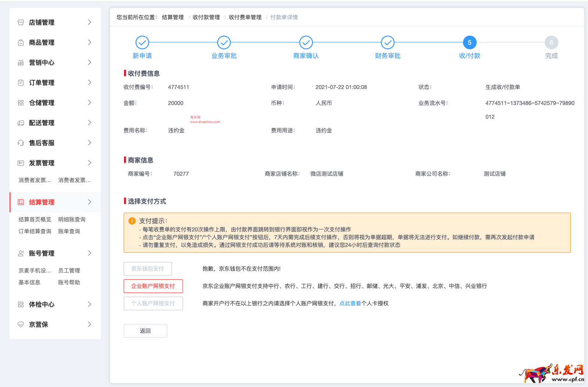588x387 pixels.
Task: Click the 京营保 shield icon
Action: 20,324
